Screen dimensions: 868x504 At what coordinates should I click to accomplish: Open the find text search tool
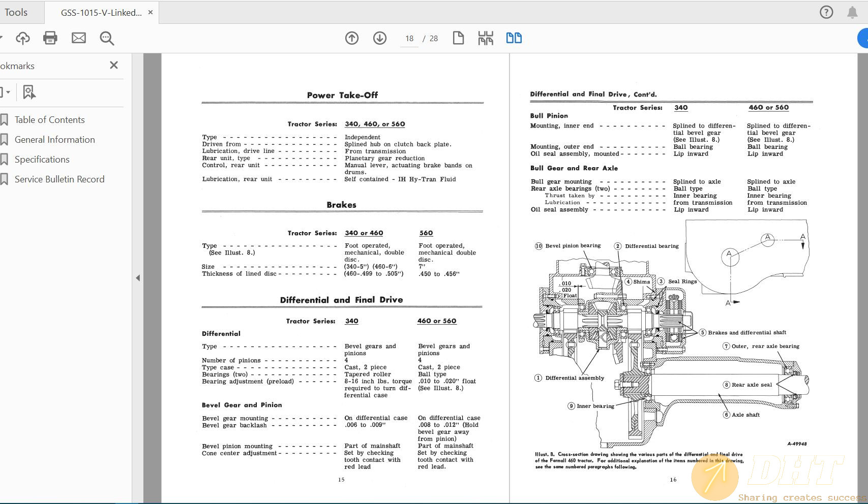point(107,38)
